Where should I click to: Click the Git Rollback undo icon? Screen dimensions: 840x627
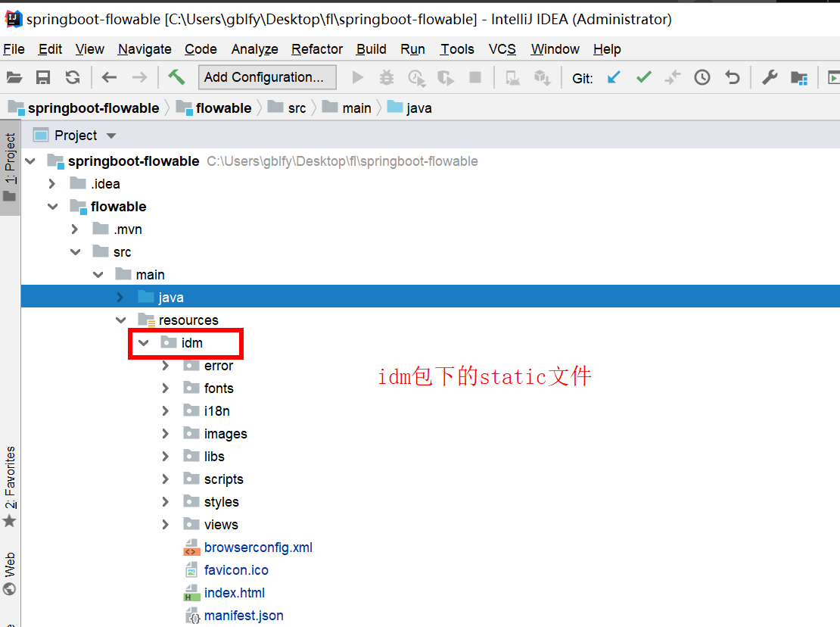(732, 78)
